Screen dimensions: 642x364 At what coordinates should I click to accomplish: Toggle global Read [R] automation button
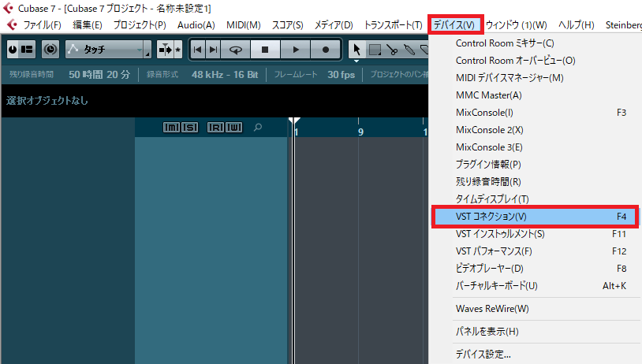(216, 128)
